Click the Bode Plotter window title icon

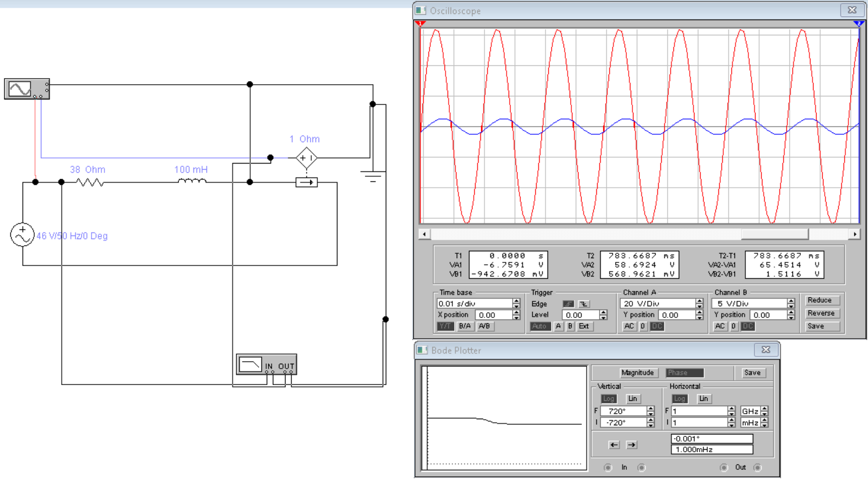click(x=422, y=350)
